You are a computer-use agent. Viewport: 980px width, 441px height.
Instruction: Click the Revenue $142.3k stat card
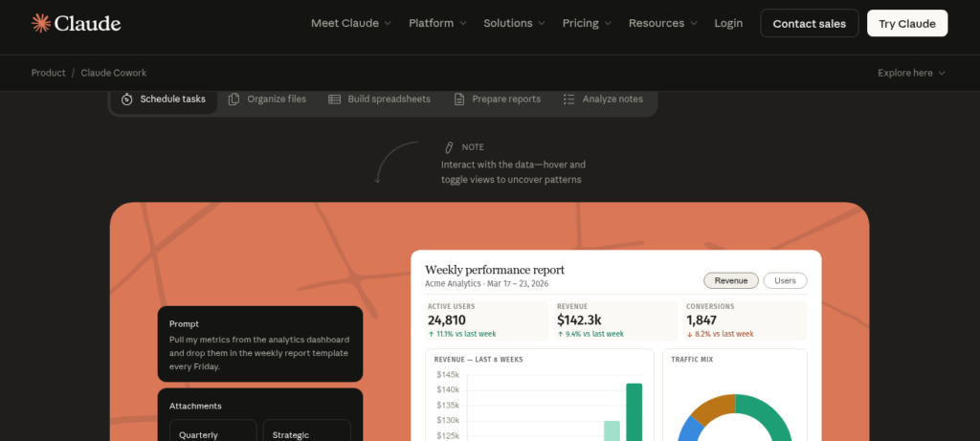click(x=615, y=320)
